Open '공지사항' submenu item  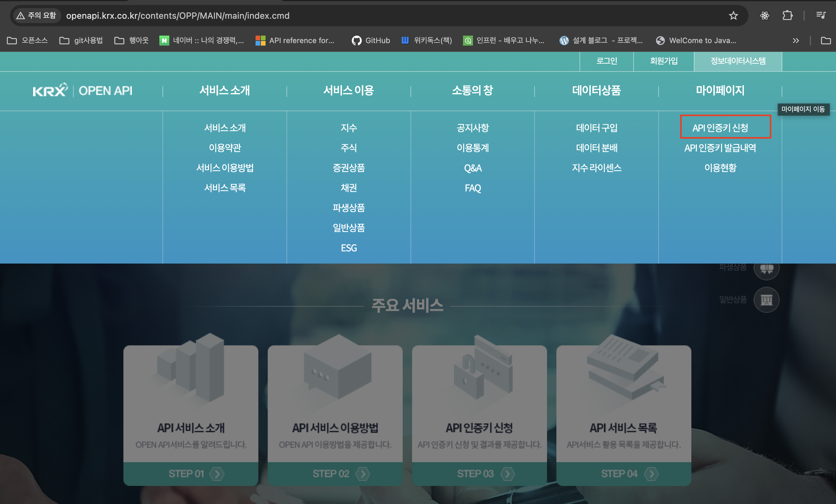point(473,128)
